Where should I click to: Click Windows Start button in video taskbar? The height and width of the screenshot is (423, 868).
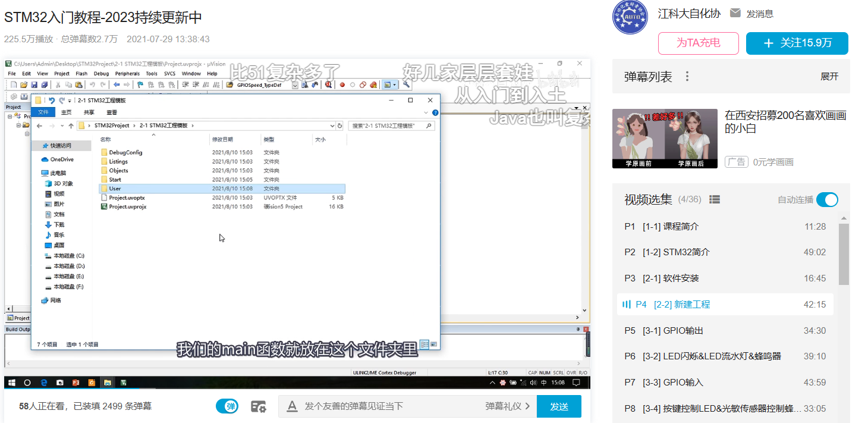[11, 383]
